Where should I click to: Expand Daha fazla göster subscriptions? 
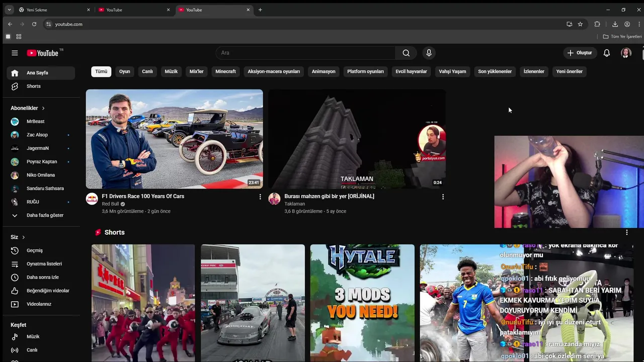click(41, 215)
